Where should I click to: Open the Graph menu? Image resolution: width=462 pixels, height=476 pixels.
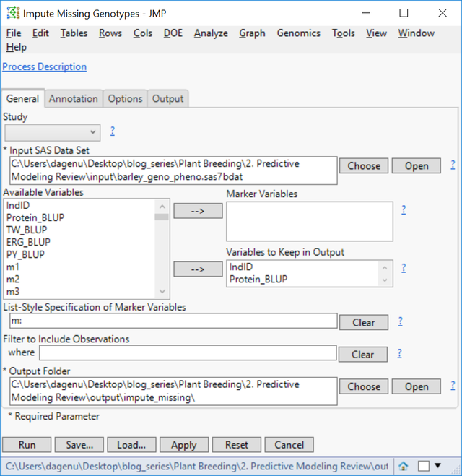click(252, 33)
